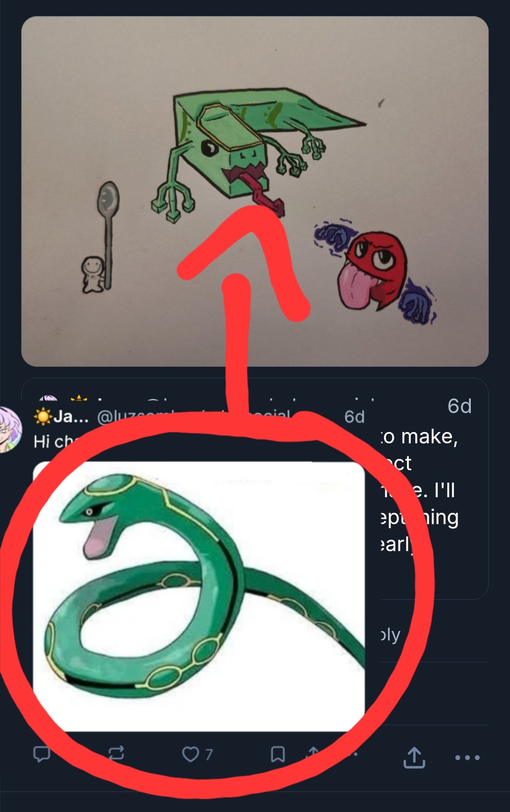Like the post with the heart icon
510x812 pixels.
click(190, 754)
